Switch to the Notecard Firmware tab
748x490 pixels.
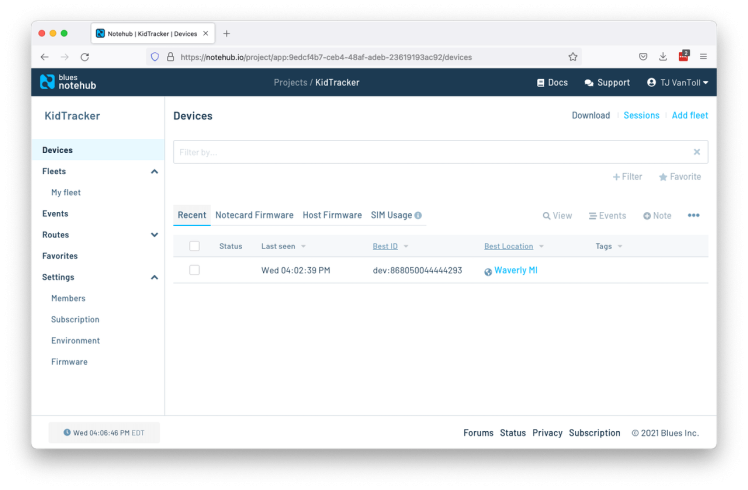click(x=254, y=215)
